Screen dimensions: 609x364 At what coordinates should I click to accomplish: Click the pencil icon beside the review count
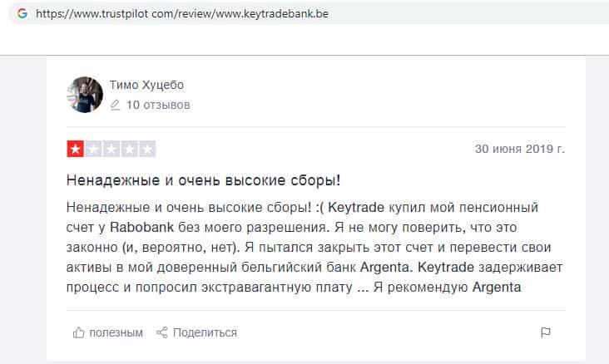[116, 106]
